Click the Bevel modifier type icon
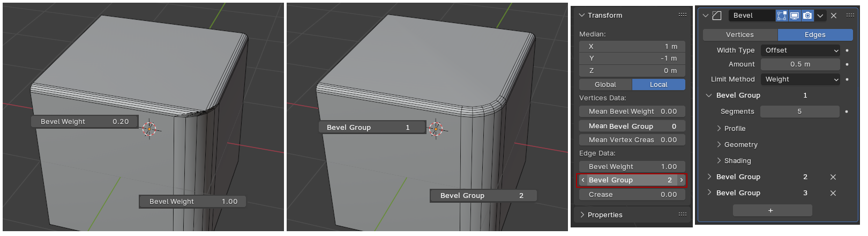Screen dimensions: 868x236 [717, 16]
